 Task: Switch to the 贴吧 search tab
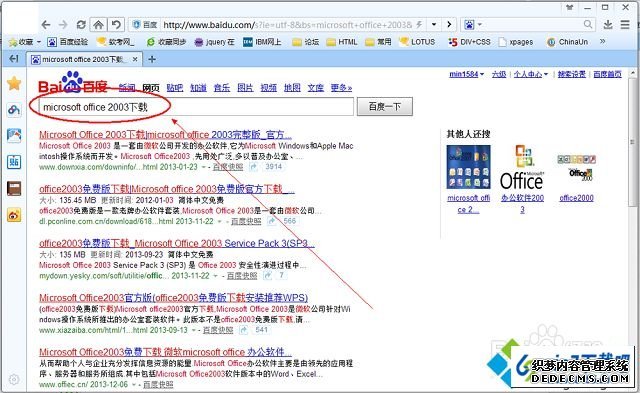[x=175, y=87]
